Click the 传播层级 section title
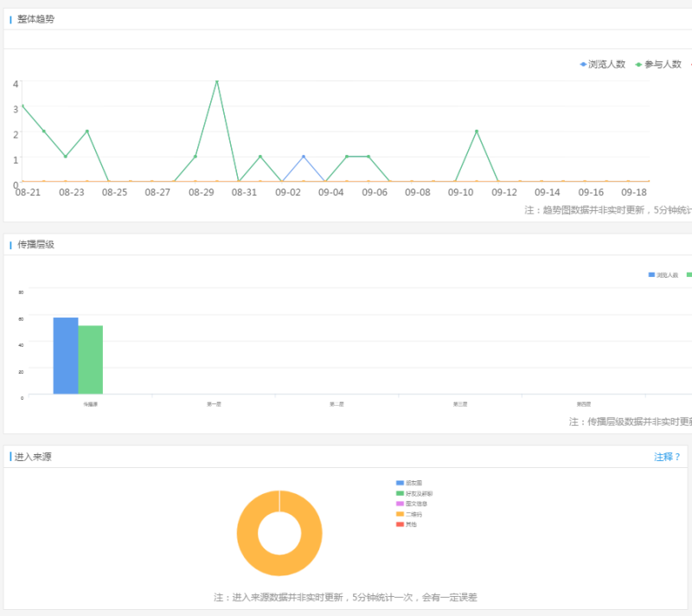The width and height of the screenshot is (692, 616). click(x=35, y=245)
